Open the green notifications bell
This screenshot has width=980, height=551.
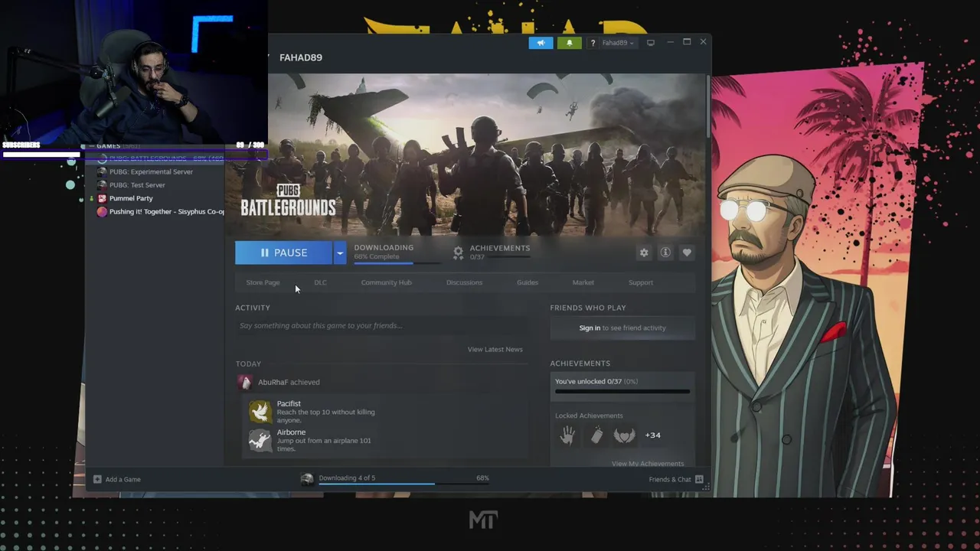tap(569, 43)
